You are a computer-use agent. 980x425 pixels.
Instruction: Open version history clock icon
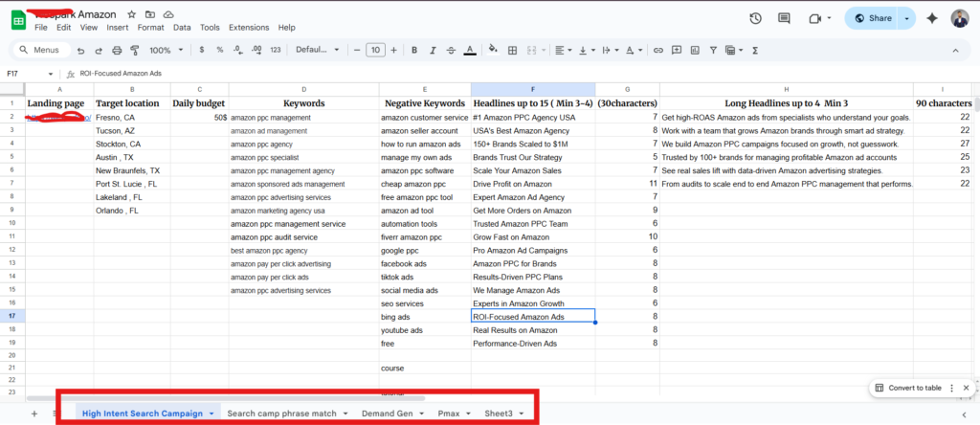(x=755, y=18)
